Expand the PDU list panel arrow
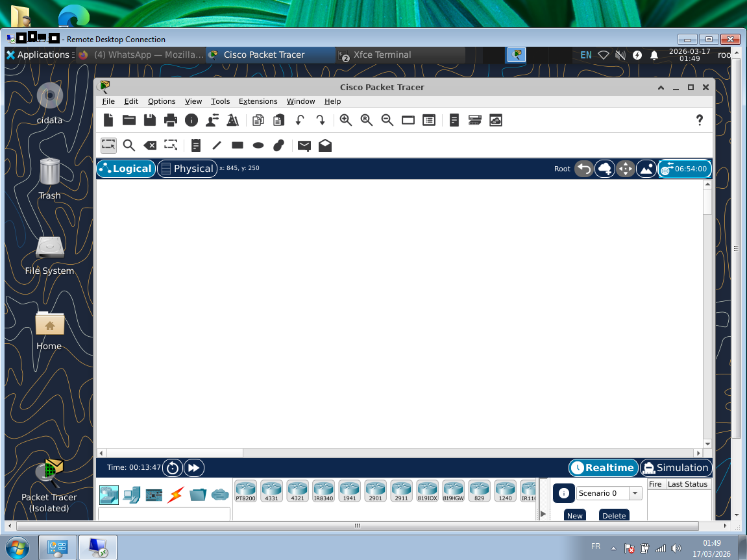This screenshot has width=747, height=560. (543, 514)
